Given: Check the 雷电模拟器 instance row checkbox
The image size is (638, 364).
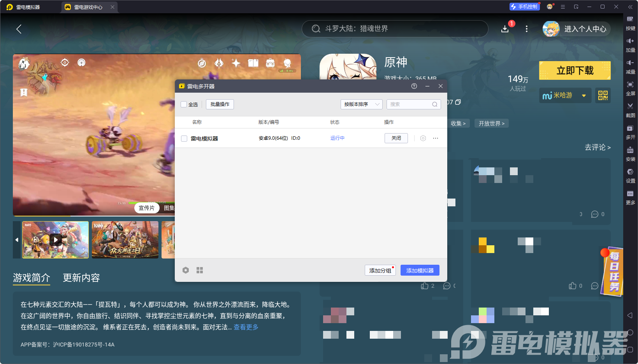Looking at the screenshot, I should click(x=184, y=138).
